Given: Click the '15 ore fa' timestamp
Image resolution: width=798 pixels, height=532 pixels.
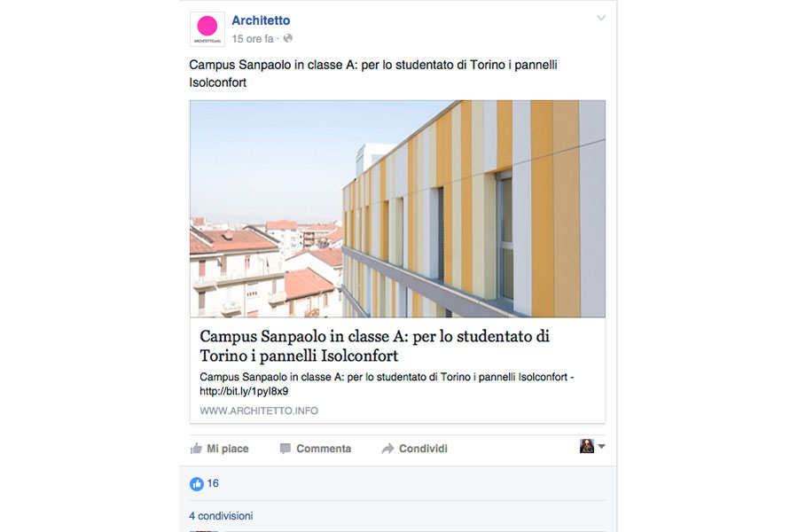Looking at the screenshot, I should [x=253, y=39].
